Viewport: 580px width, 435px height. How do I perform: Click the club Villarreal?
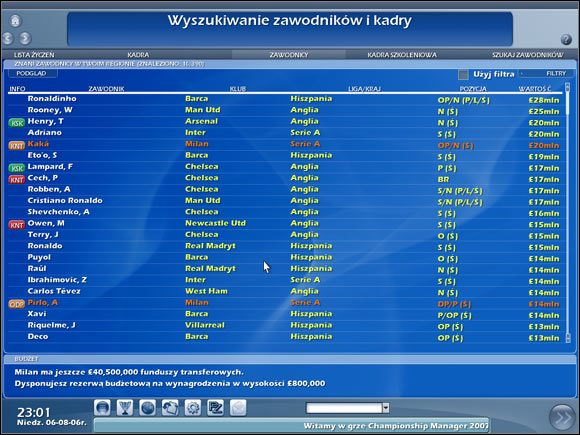pyautogui.click(x=205, y=325)
